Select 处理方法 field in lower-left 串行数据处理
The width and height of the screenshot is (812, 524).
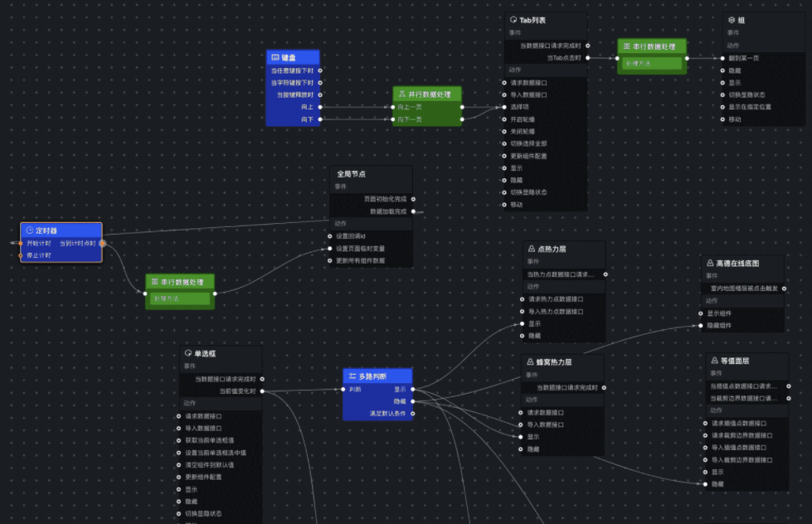click(180, 298)
